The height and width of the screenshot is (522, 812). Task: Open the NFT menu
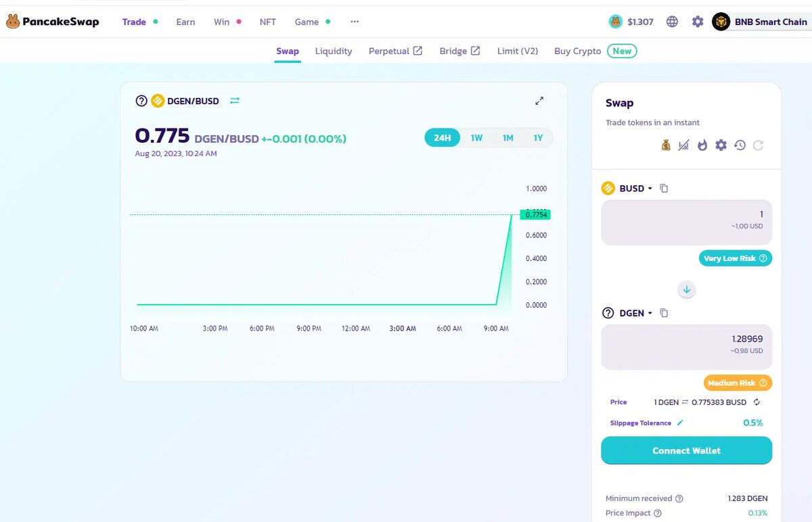pos(268,22)
